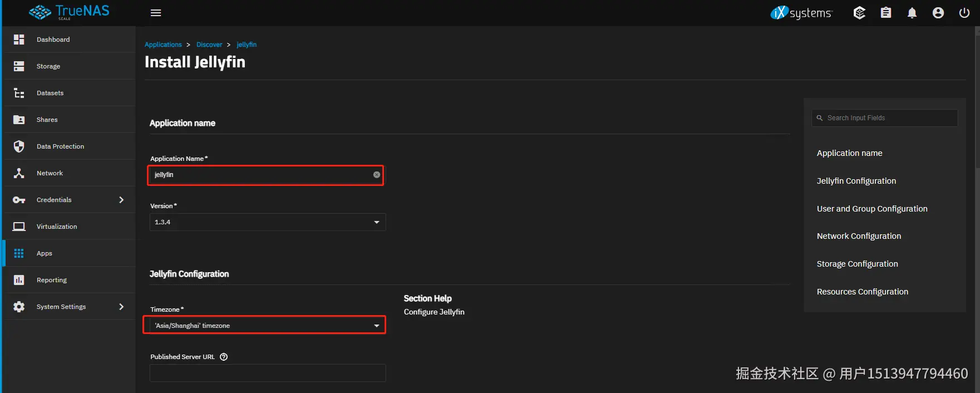Open the alerts bell icon
The height and width of the screenshot is (393, 980).
click(x=912, y=13)
